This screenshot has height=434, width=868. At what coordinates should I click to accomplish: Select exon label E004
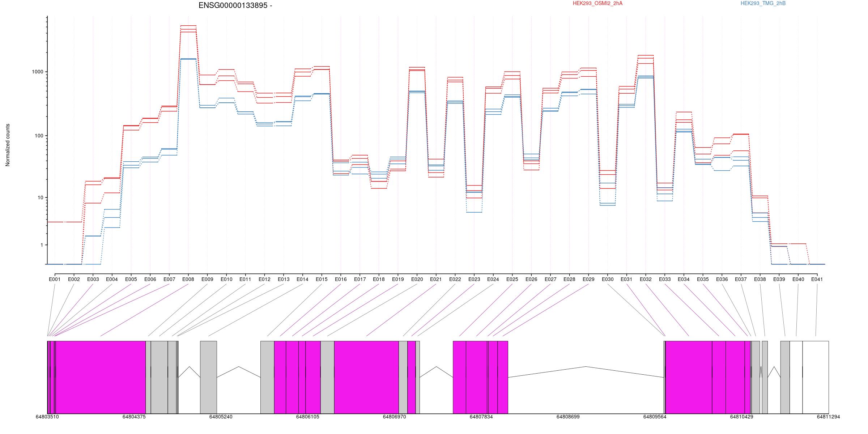click(x=112, y=279)
